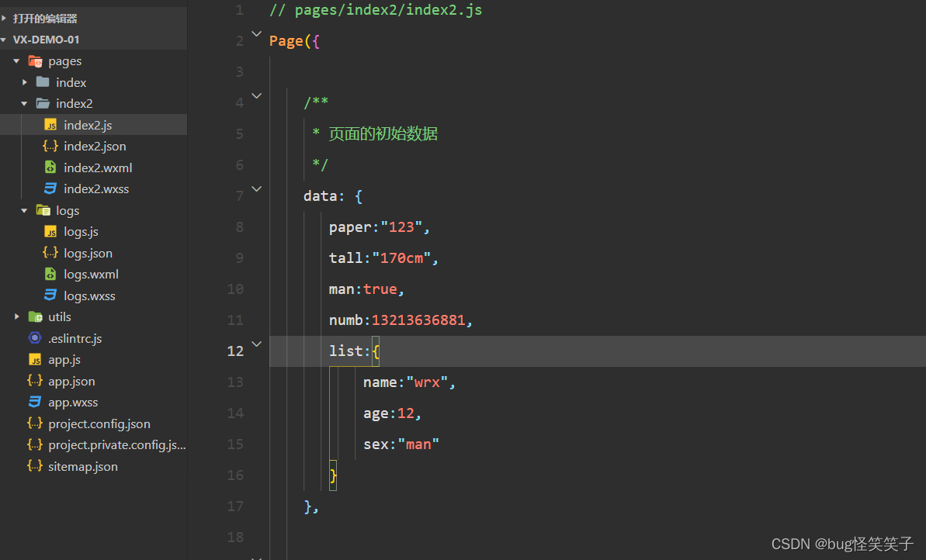Click the blue icon of index2.wxss
Screen dimensions: 926x560
point(50,188)
